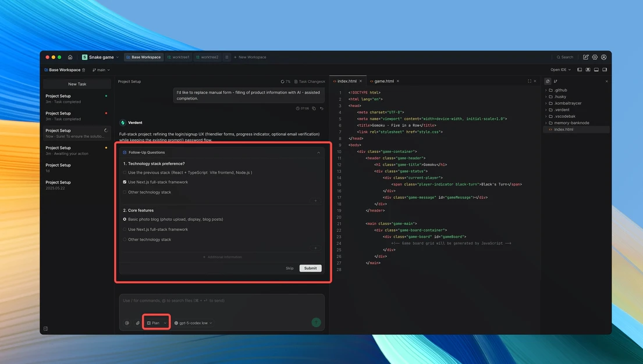This screenshot has height=364, width=643.
Task: Open Task Changes panel
Action: pos(310,81)
